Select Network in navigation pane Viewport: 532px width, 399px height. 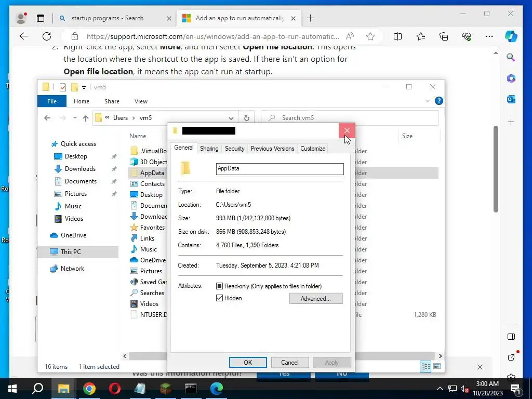click(x=72, y=269)
